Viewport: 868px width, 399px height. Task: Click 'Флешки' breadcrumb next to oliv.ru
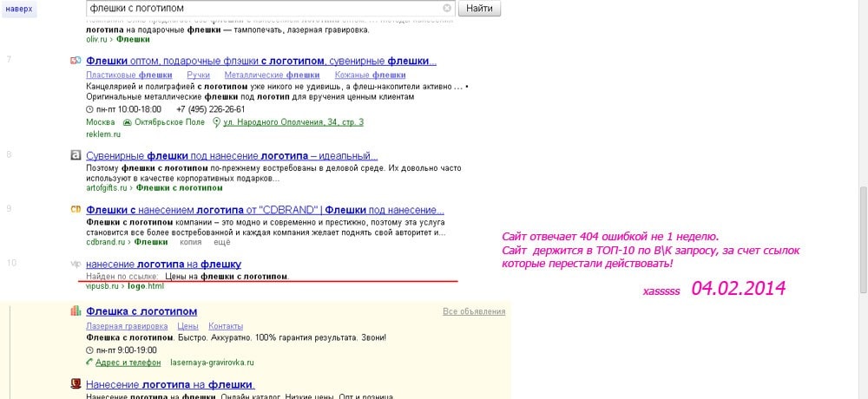tap(133, 39)
